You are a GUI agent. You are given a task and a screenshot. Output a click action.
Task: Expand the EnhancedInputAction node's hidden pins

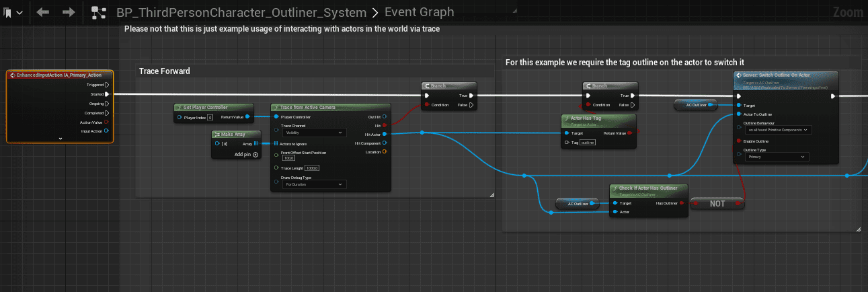click(60, 138)
